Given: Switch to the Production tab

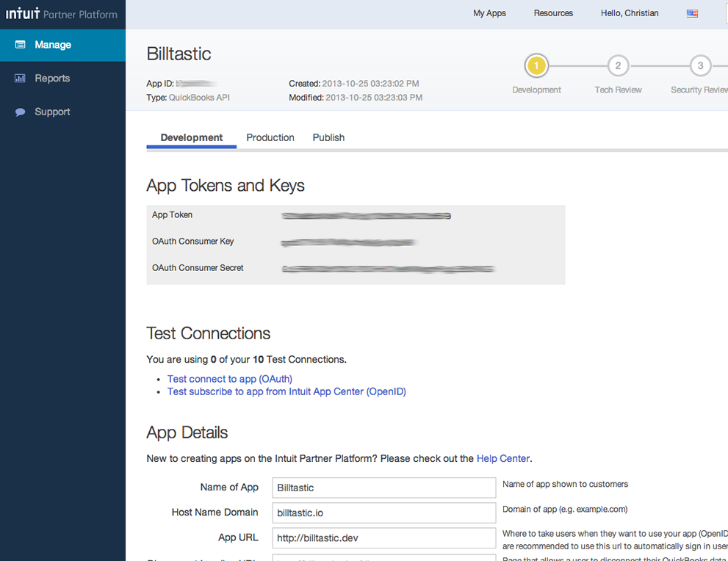Looking at the screenshot, I should coord(270,138).
